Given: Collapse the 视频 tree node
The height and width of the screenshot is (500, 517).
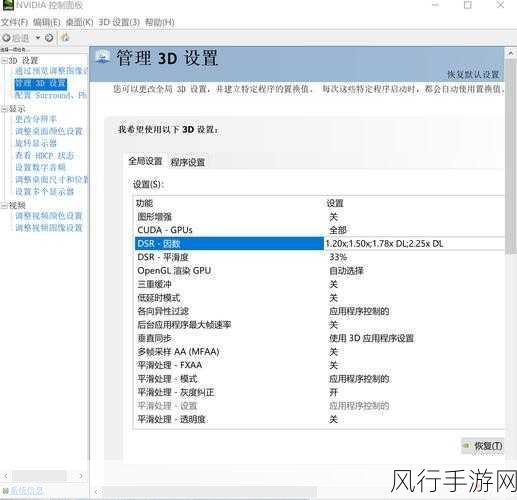Looking at the screenshot, I should tap(4, 205).
